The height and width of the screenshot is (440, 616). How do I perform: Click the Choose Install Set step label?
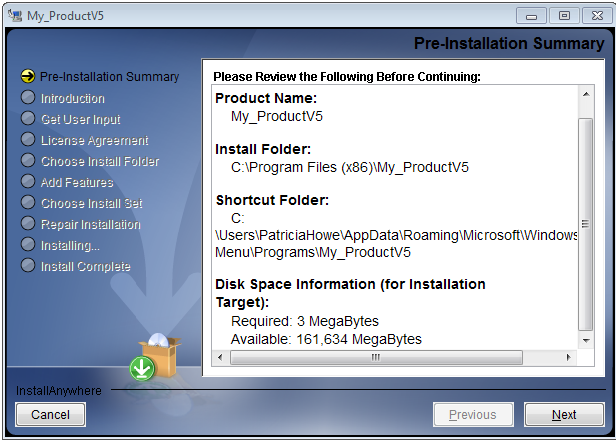tap(91, 203)
